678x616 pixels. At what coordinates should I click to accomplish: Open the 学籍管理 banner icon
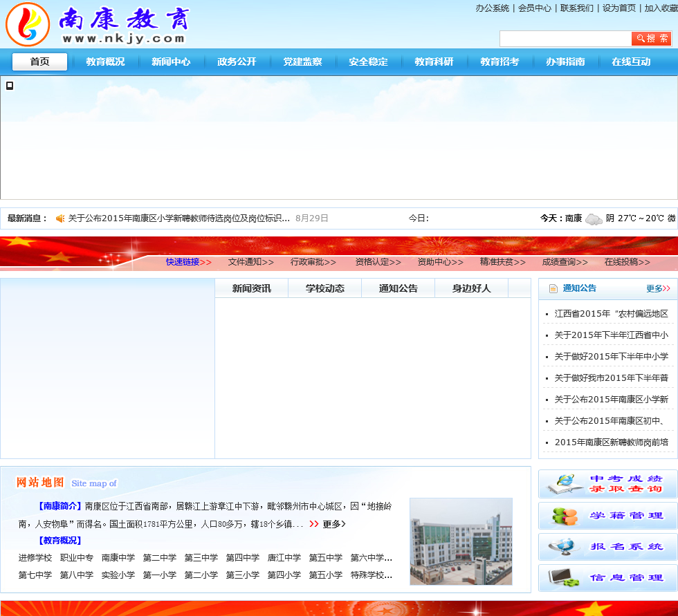(607, 516)
